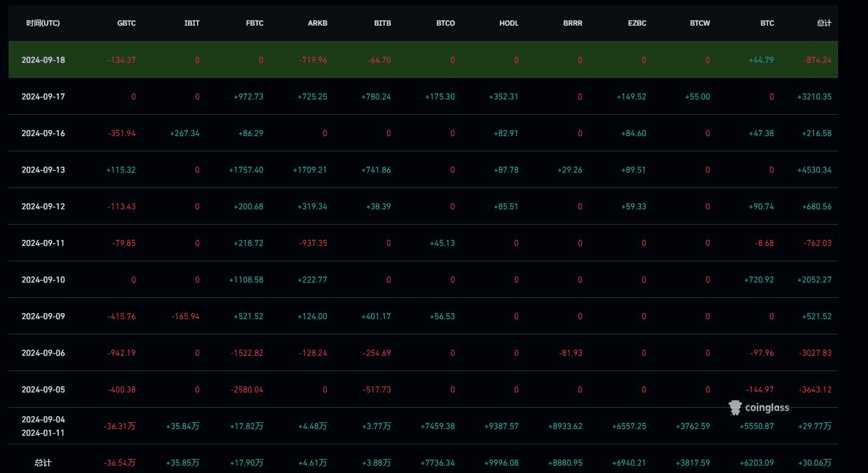Screen dimensions: 868x473
Task: Click the 总计 column header
Action: pos(824,23)
